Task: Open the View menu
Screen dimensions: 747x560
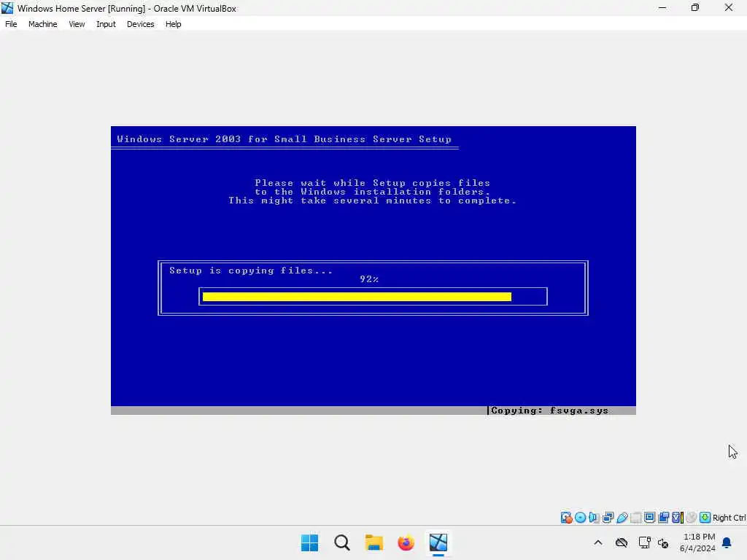Action: [x=77, y=24]
